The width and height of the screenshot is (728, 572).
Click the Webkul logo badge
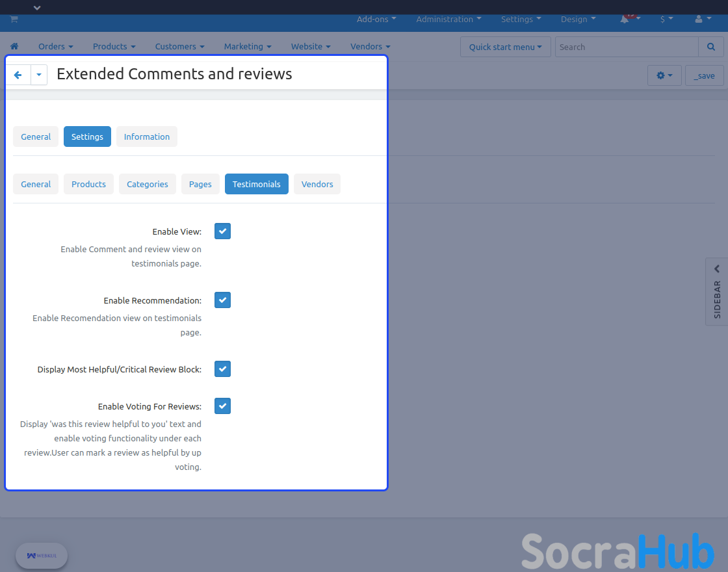(x=42, y=556)
